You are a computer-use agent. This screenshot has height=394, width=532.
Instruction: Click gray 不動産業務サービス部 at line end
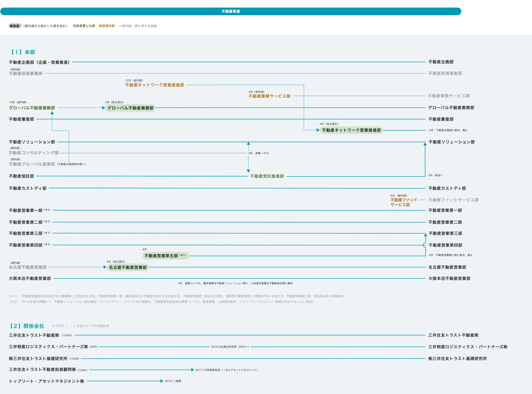tap(449, 96)
